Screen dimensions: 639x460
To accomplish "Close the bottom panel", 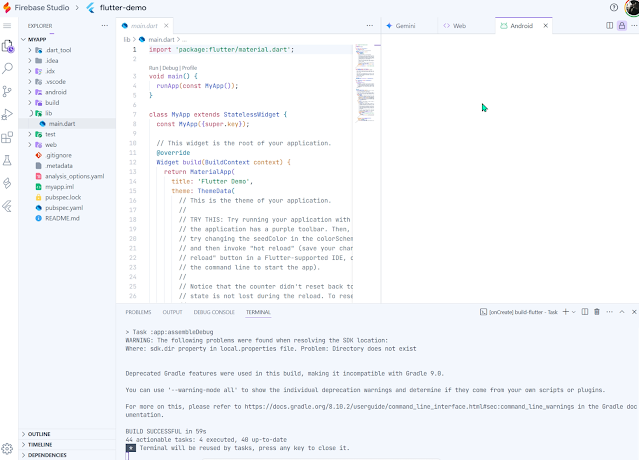I will pos(634,312).
